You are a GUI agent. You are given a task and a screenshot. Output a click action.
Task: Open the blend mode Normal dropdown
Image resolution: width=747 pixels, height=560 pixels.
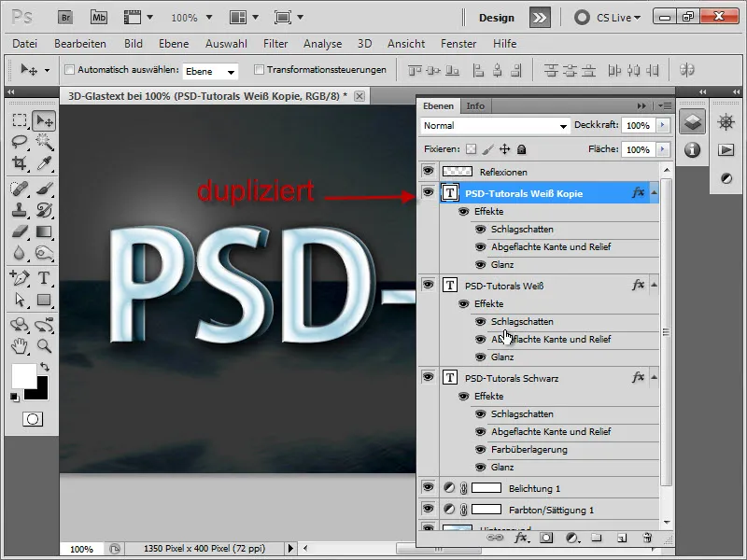495,126
